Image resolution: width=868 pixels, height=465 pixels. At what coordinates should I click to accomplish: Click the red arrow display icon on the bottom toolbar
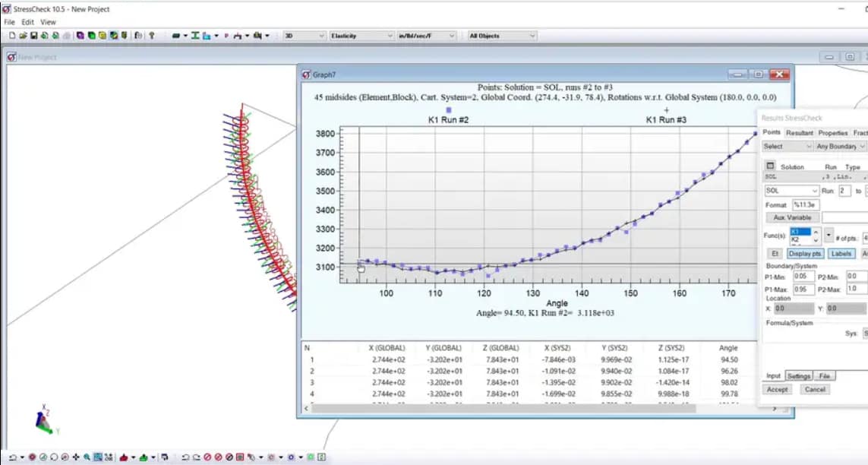coord(124,457)
